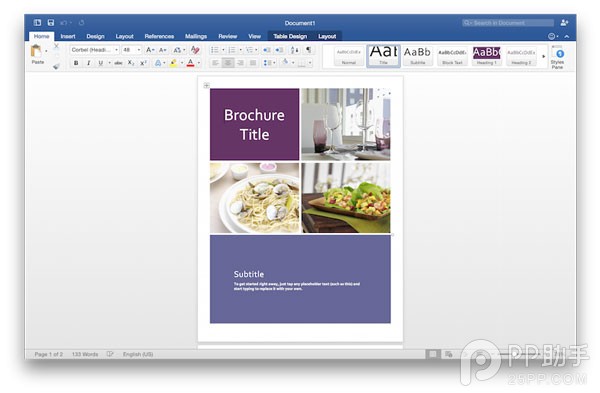Apply the Heading 1 style
Viewport: 600px width, 393px height.
click(486, 56)
